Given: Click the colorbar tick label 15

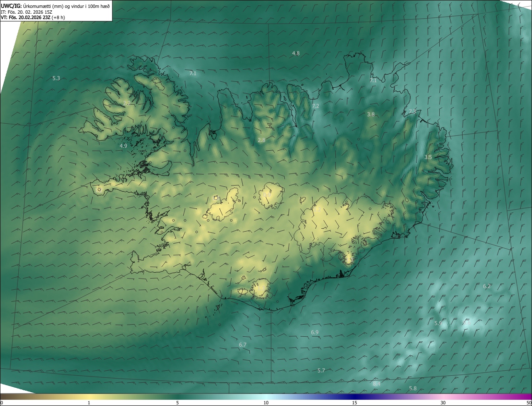Looking at the screenshot, I should pyautogui.click(x=355, y=403).
